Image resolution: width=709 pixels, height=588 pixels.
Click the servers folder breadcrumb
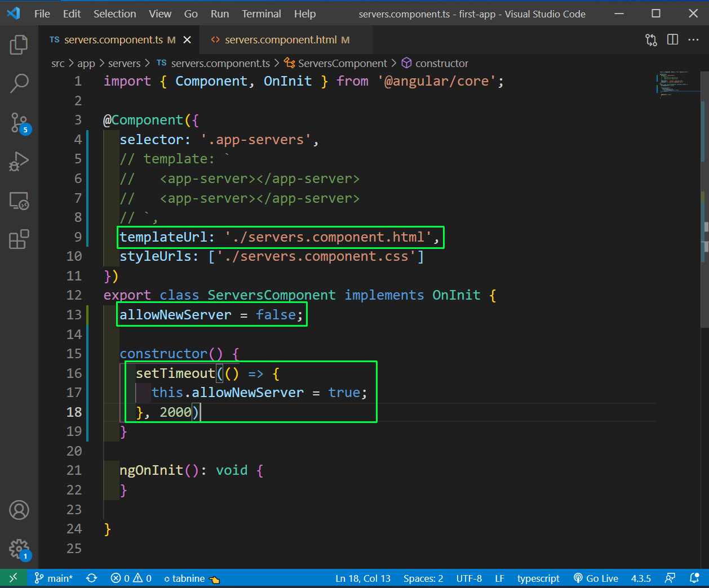(x=124, y=64)
